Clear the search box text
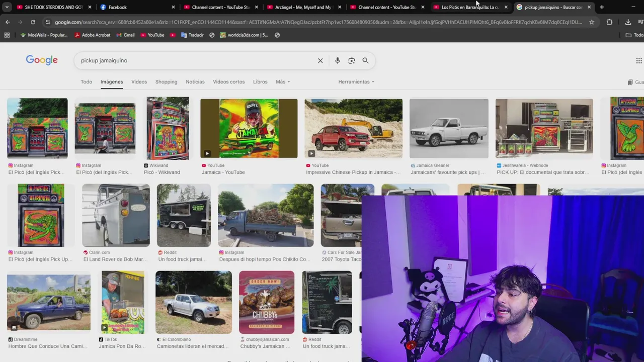The image size is (644, 362). (x=320, y=60)
